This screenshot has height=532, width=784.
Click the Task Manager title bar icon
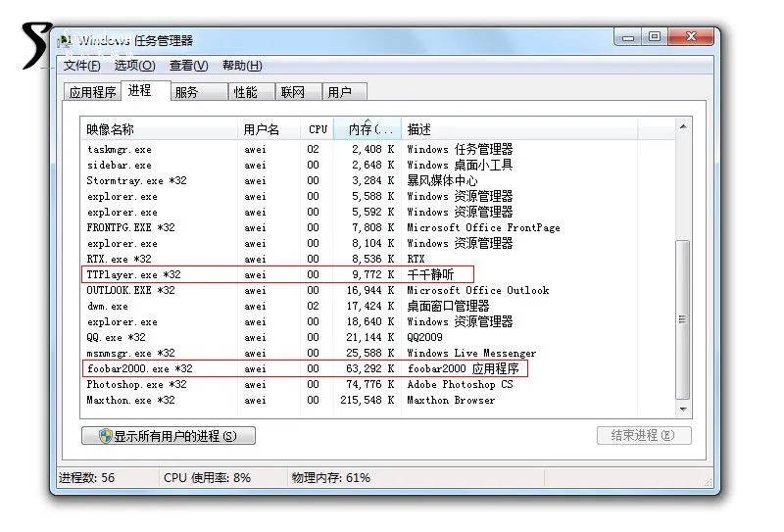[x=65, y=40]
